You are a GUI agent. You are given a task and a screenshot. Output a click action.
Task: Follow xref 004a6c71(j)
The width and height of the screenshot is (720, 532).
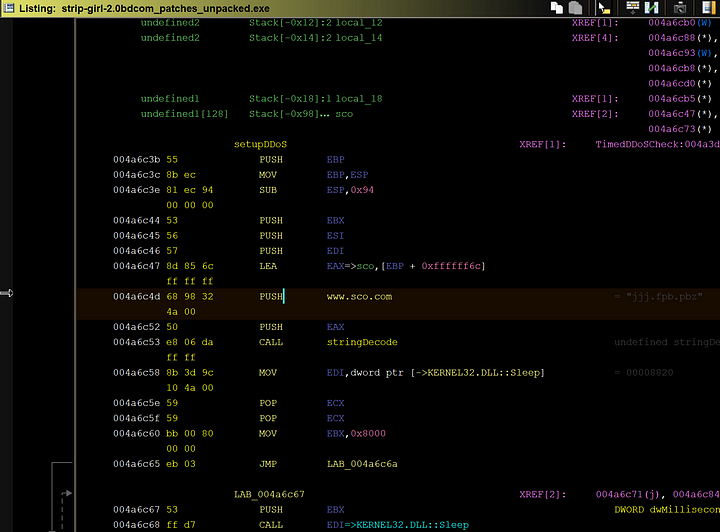(628, 494)
